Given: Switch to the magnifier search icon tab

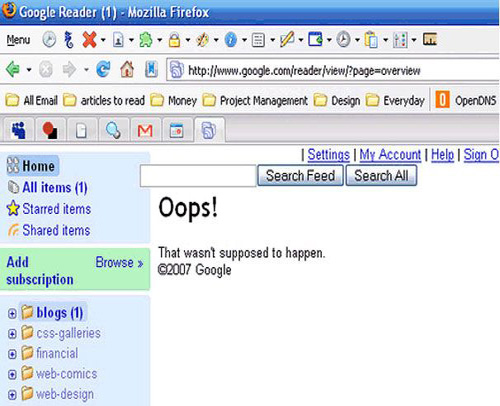Looking at the screenshot, I should coord(113,130).
